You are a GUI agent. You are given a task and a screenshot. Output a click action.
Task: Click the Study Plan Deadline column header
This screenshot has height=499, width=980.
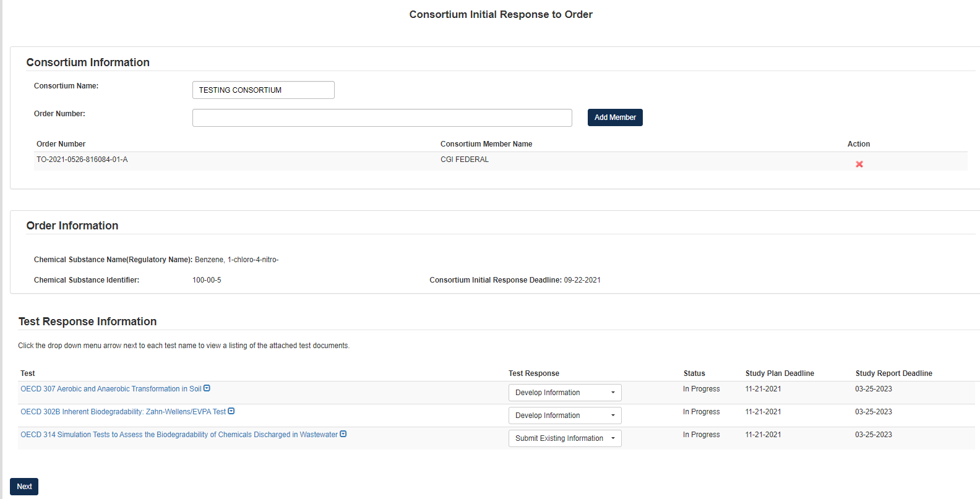pyautogui.click(x=779, y=373)
